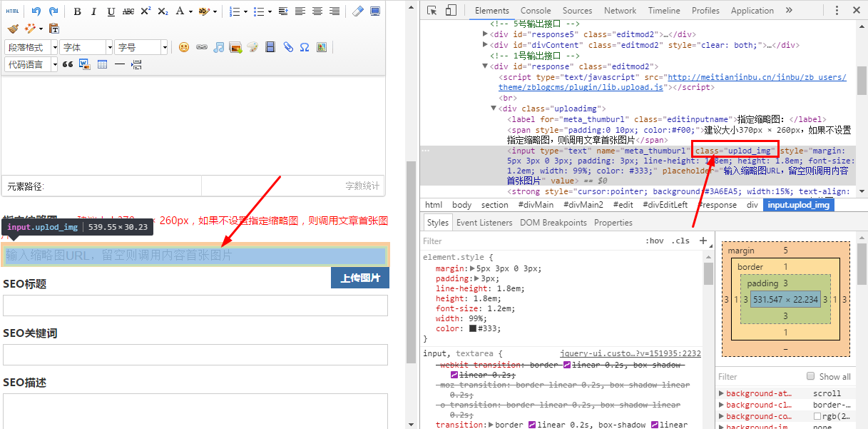This screenshot has height=429, width=868.
Task: Select the format brush tool
Action: [13, 29]
